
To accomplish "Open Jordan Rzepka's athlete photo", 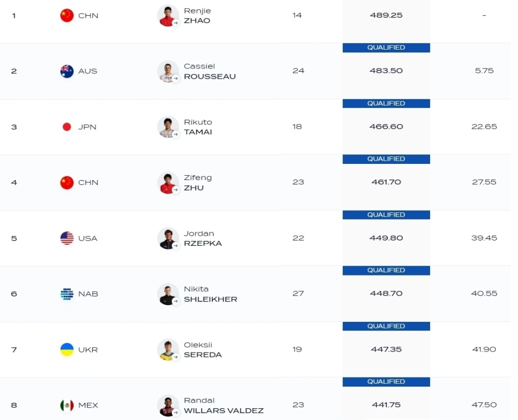I will point(168,238).
